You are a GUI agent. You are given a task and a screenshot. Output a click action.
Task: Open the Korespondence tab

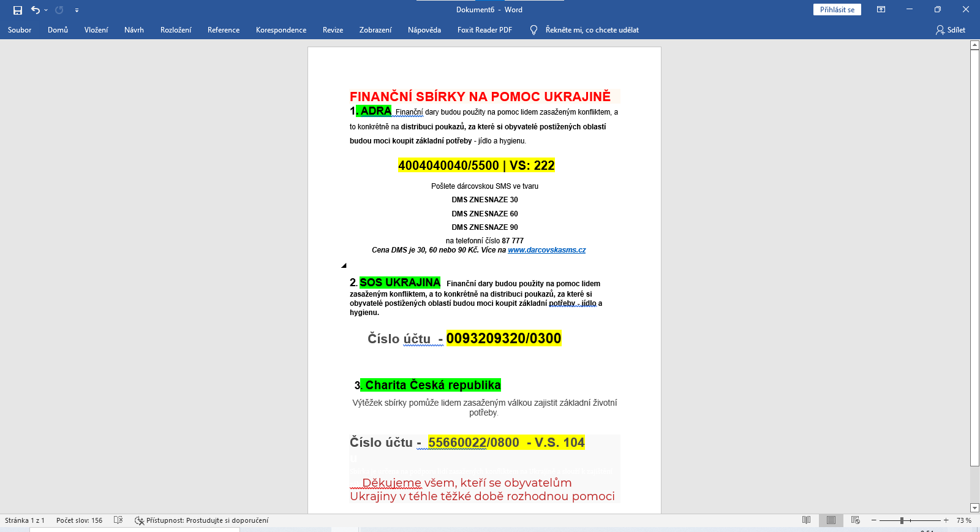[281, 29]
